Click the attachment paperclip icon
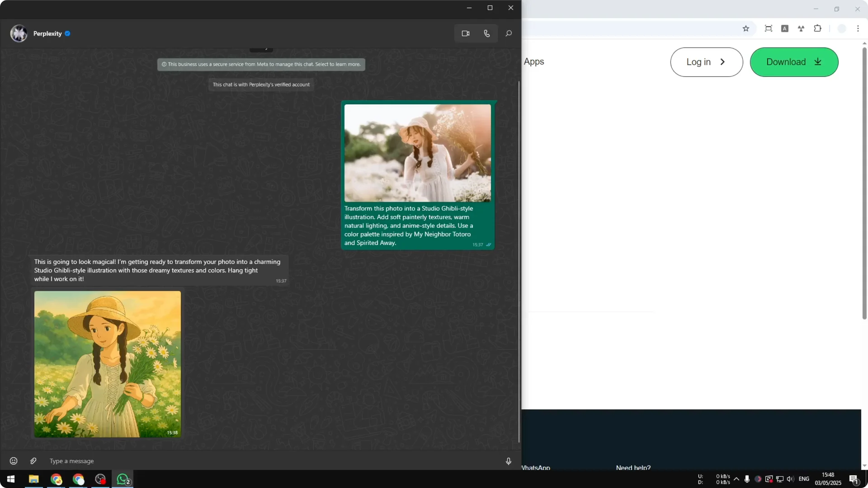Screen dimensions: 868x488 33,461
